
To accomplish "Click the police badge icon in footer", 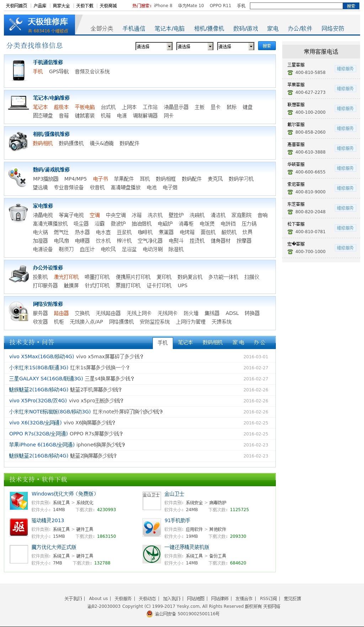I will pyautogui.click(x=150, y=614).
